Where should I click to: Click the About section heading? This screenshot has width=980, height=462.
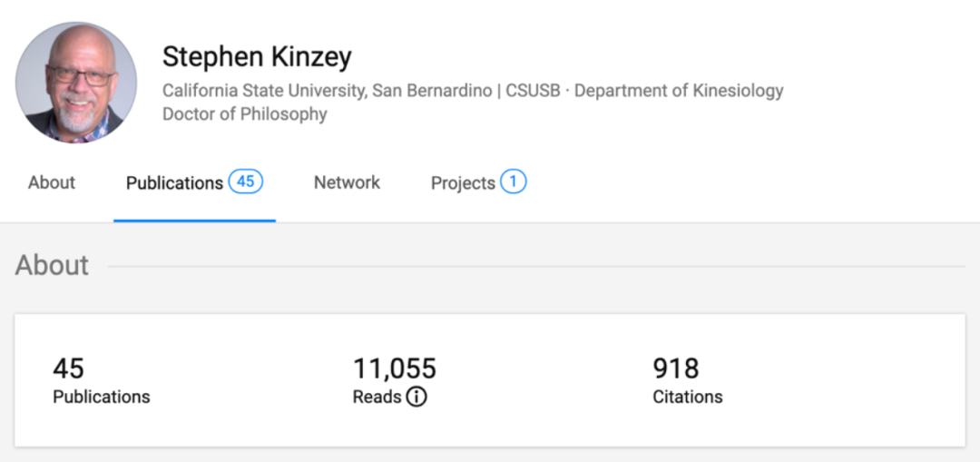[52, 265]
